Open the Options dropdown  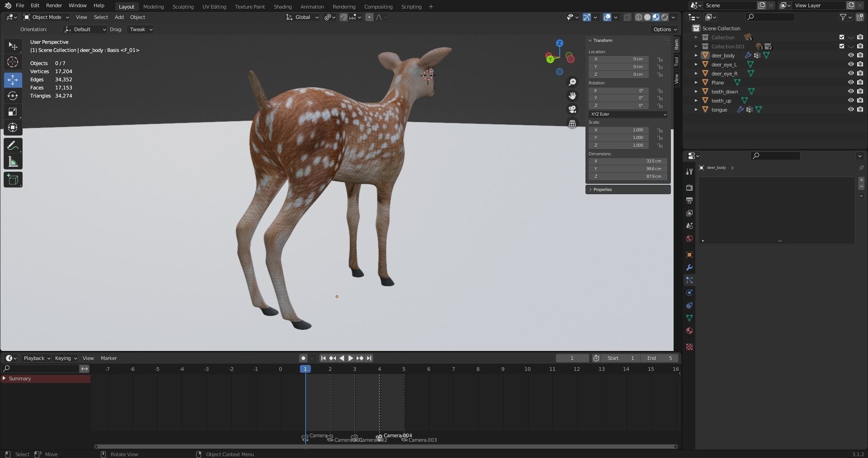(x=665, y=29)
